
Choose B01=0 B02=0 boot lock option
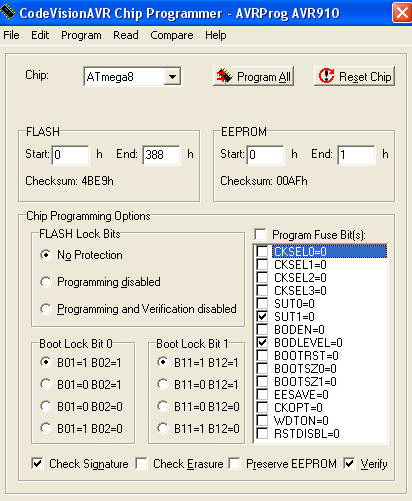point(46,406)
